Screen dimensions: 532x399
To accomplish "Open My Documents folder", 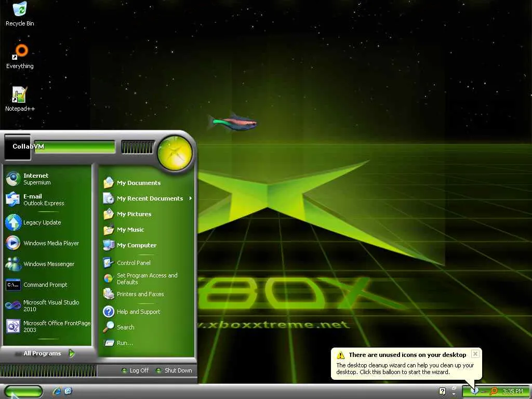I will pyautogui.click(x=148, y=183).
